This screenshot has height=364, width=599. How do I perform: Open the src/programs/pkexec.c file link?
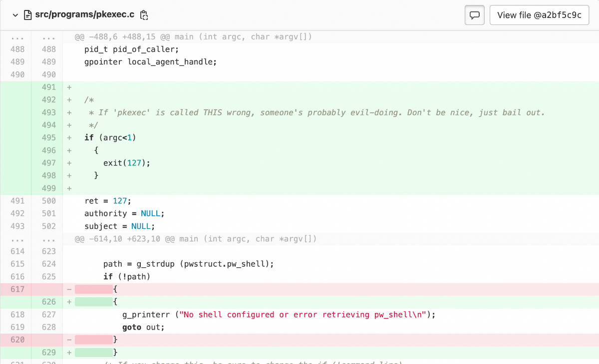[84, 15]
